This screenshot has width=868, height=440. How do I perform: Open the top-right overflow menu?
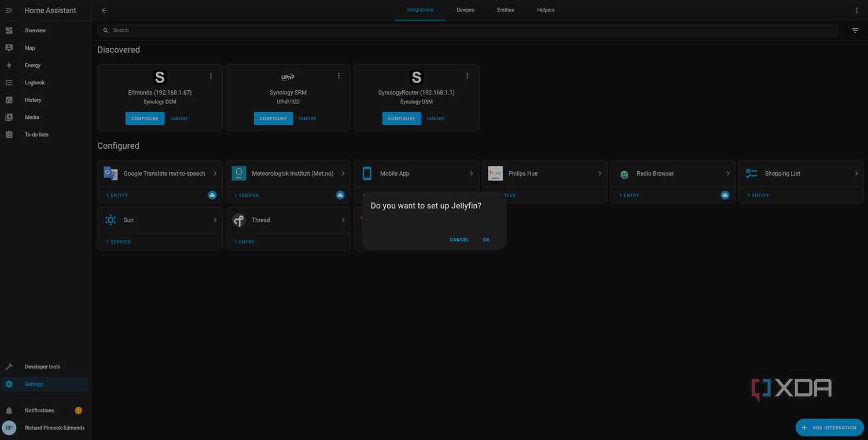[857, 10]
